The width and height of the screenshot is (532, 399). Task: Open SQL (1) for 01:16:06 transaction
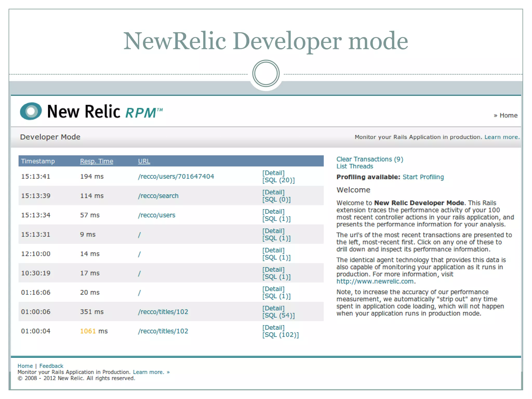276,296
